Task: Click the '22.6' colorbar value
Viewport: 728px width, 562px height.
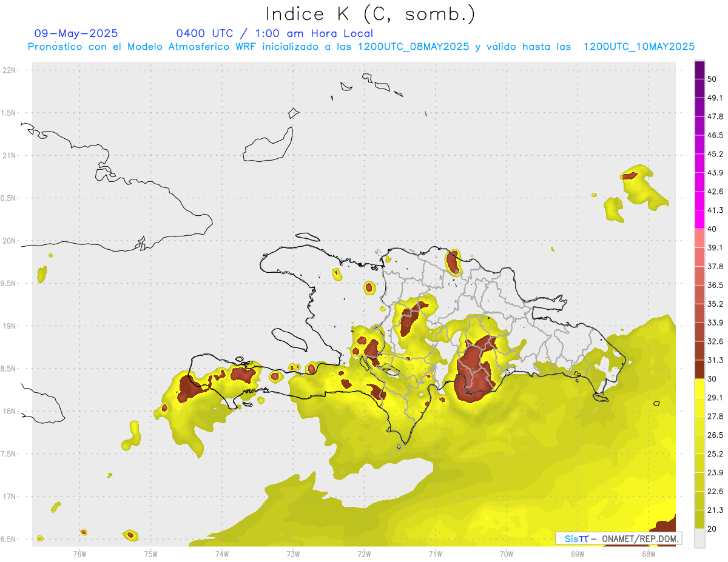Action: (x=715, y=492)
